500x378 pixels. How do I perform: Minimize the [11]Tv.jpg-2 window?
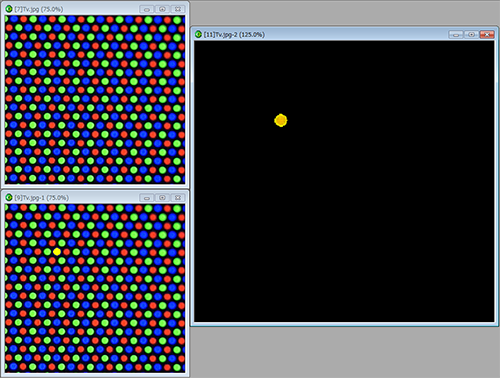pos(456,34)
